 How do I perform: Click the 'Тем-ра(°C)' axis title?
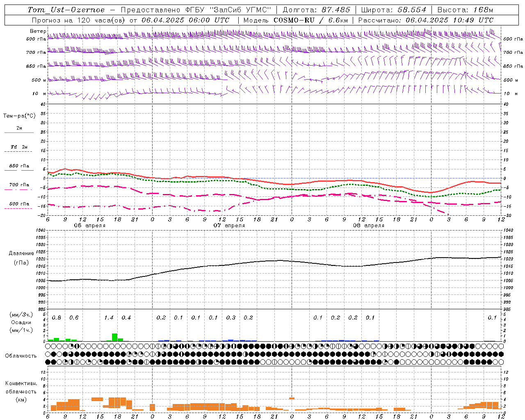click(x=19, y=116)
